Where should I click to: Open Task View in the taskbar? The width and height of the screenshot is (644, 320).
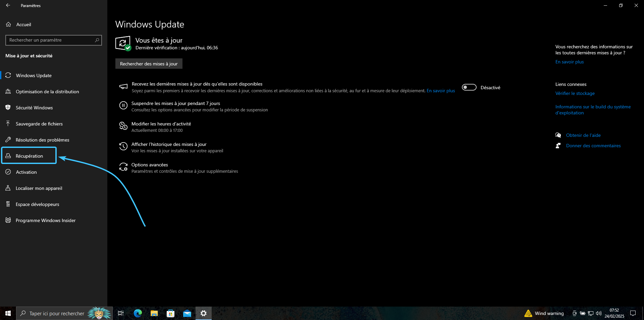[x=121, y=313]
